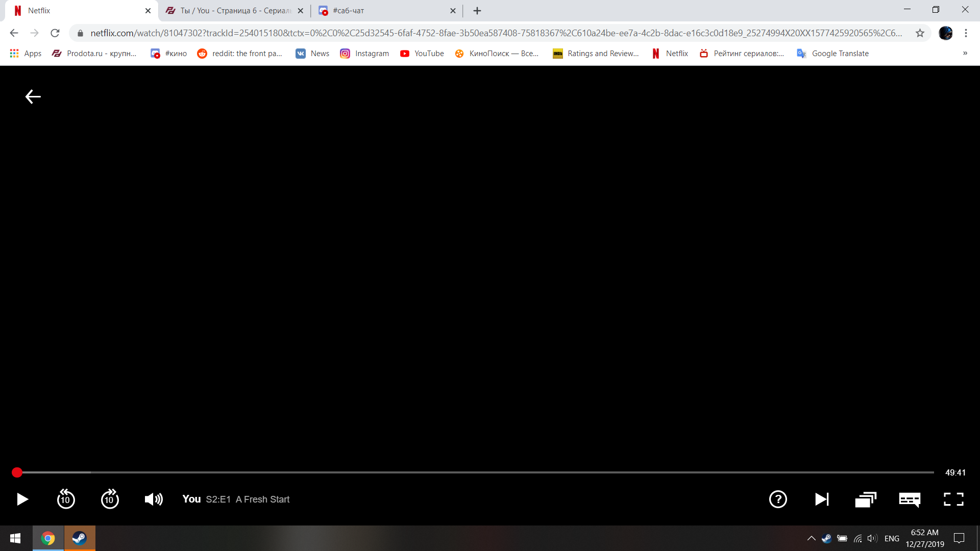Open the YouTube bookmark
Screen dimensions: 980x551
[x=422, y=53]
